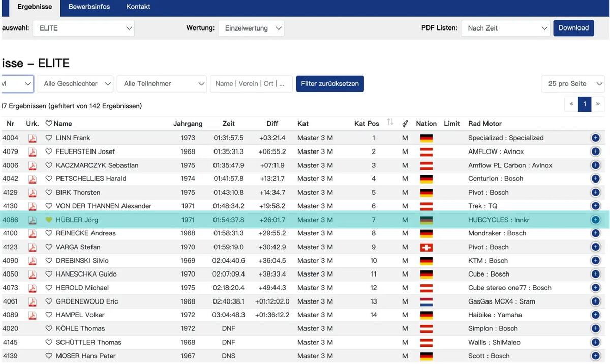
Task: Open PDF certificate for BIRK Thorsten
Action: pos(33,193)
